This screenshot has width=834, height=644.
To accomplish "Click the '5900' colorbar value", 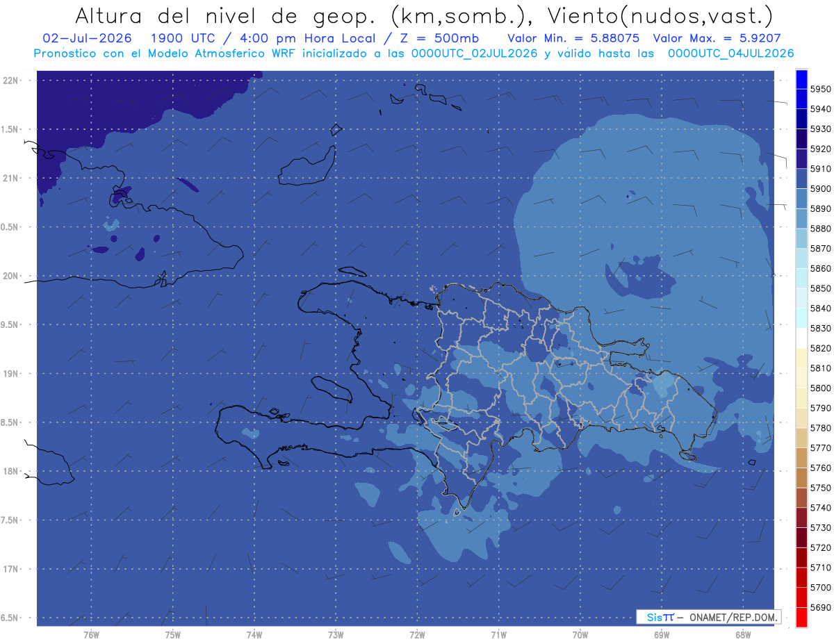I will coord(820,188).
